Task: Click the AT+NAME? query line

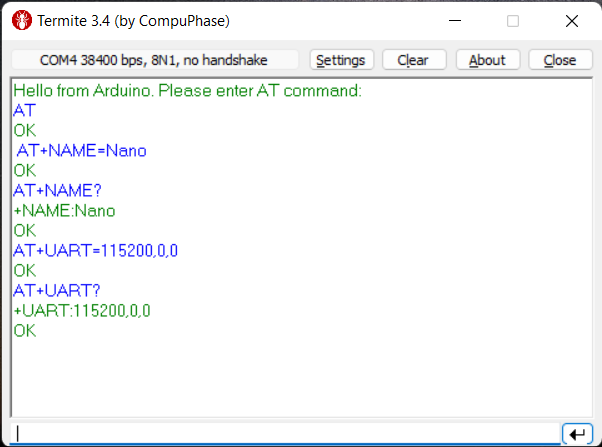Action: pos(57,190)
